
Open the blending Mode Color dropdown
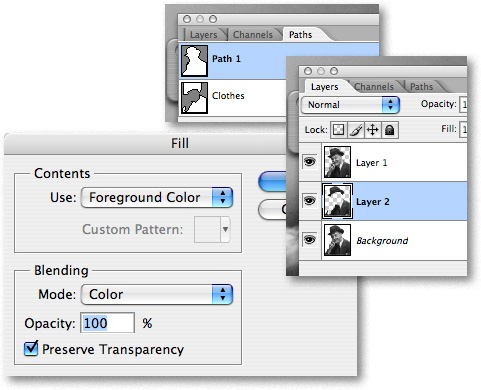point(157,294)
